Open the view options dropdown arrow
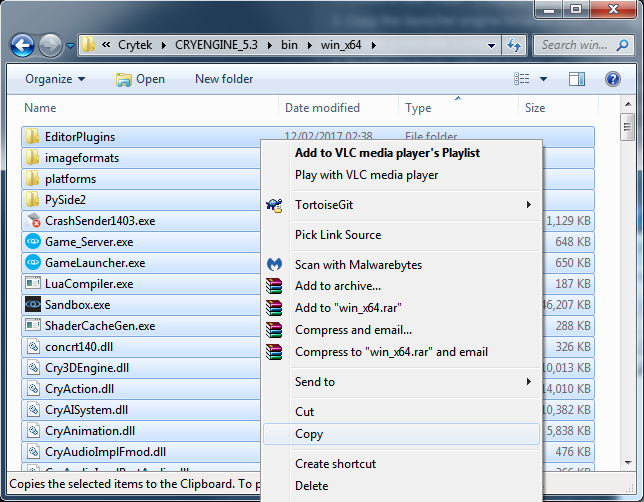Viewport: 644px width, 502px height. [543, 79]
